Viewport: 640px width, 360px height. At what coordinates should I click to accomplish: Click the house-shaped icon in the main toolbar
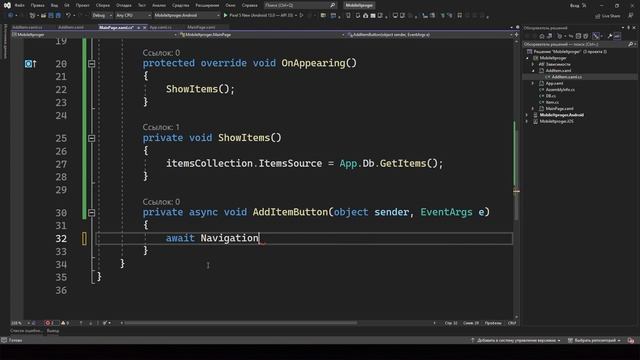click(x=365, y=16)
